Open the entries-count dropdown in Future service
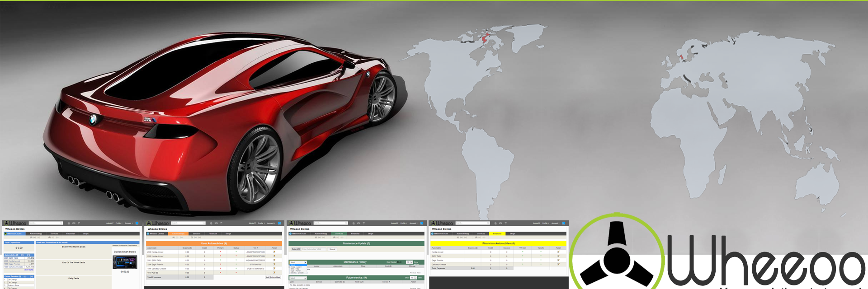This screenshot has width=868, height=289. [414, 278]
